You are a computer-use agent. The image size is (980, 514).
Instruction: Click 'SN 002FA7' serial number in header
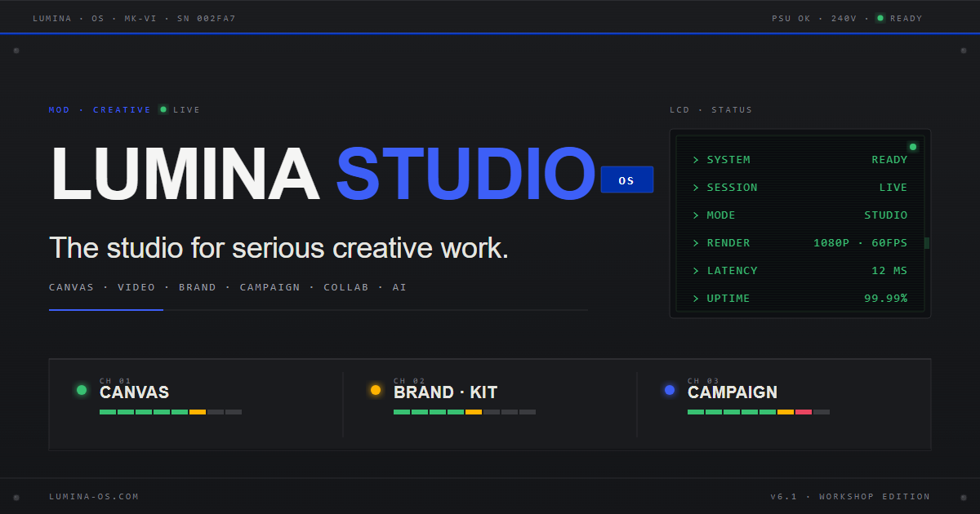click(x=206, y=18)
